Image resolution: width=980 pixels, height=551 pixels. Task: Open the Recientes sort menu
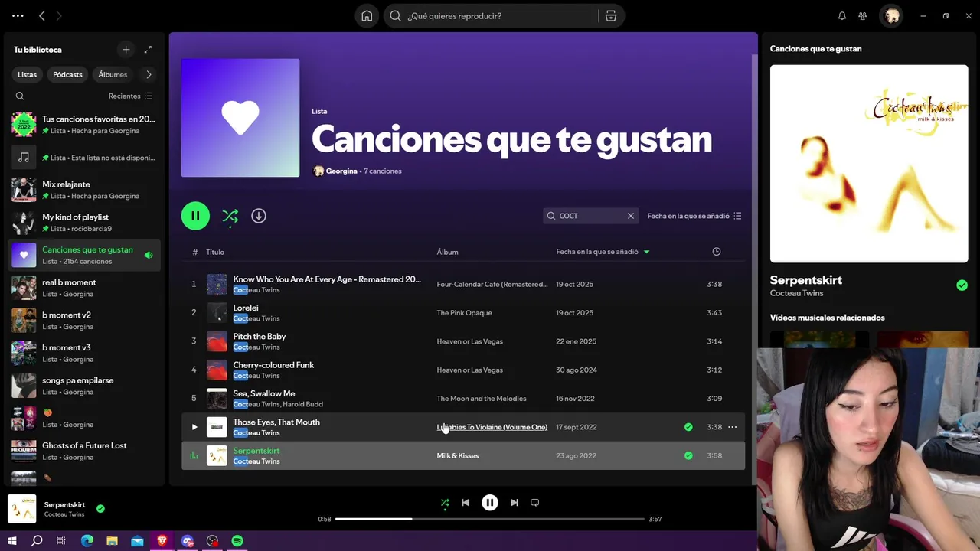[131, 96]
